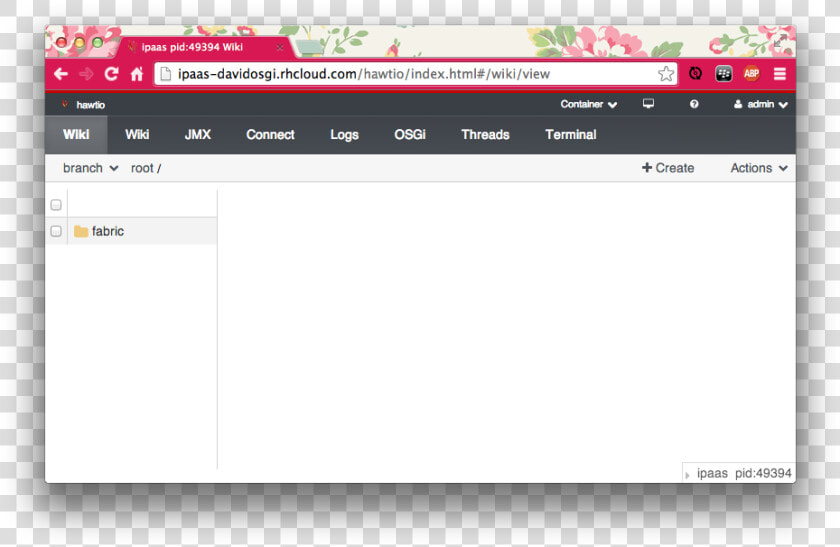
Task: Expand the Actions dropdown
Action: coord(759,168)
